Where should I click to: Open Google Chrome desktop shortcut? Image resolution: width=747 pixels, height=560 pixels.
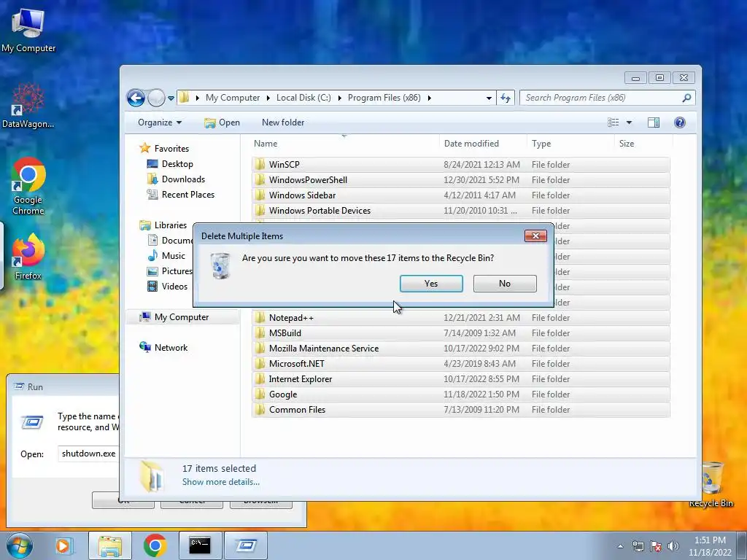click(x=28, y=186)
